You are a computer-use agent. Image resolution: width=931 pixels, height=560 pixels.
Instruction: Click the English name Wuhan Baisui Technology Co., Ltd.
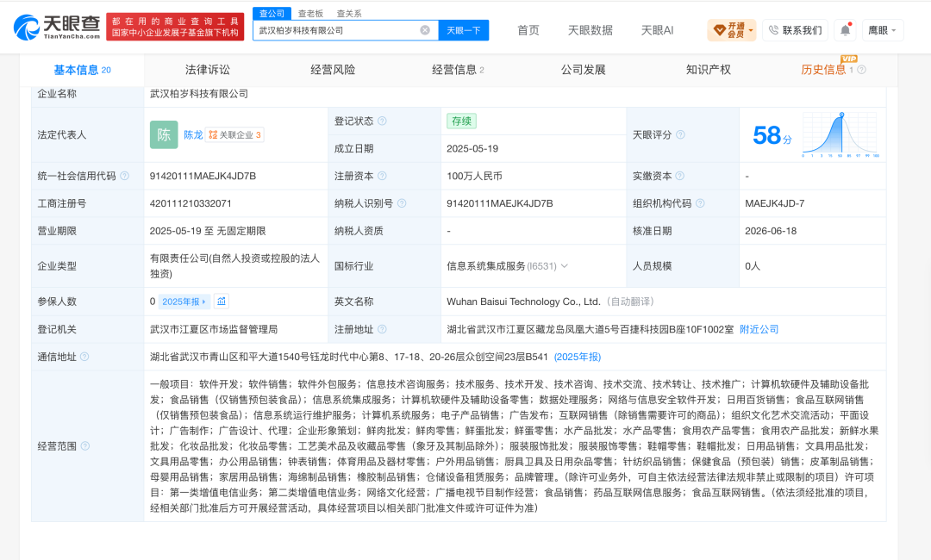pyautogui.click(x=524, y=302)
